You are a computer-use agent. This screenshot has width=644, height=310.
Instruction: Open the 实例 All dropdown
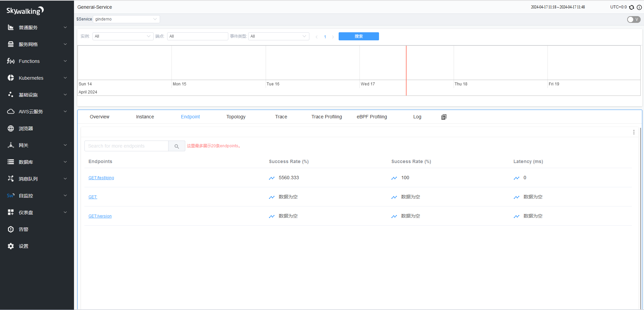point(123,36)
